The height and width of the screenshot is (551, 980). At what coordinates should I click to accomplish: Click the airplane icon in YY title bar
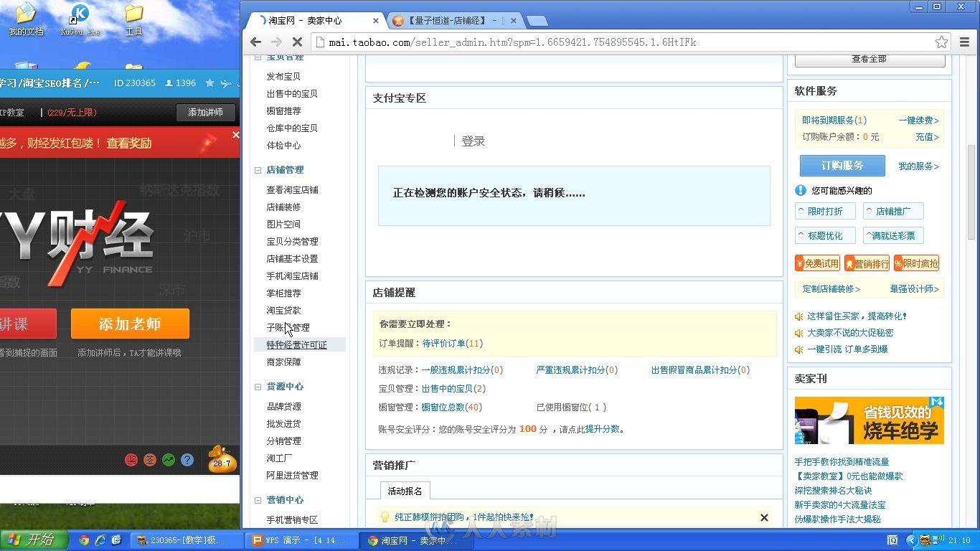click(x=227, y=83)
